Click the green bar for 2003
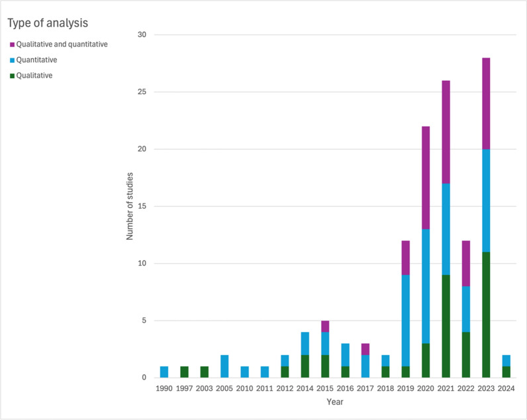Image resolution: width=527 pixels, height=420 pixels. (x=204, y=372)
